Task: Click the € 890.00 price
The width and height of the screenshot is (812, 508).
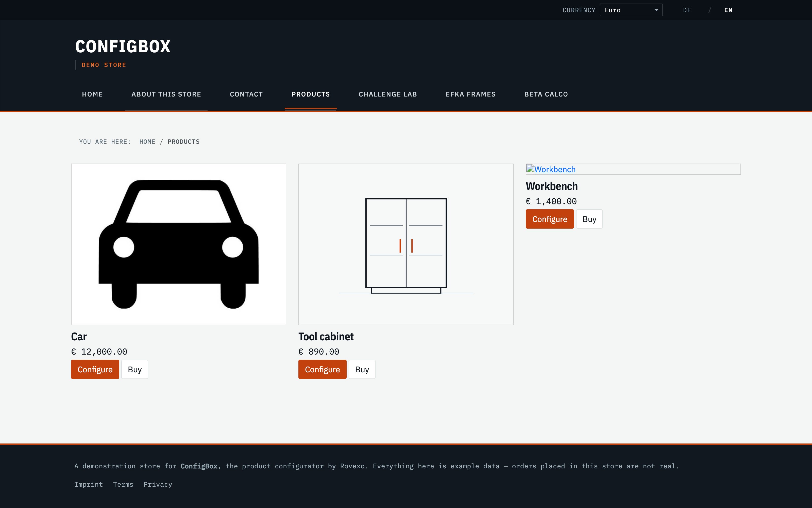Action: 319,352
